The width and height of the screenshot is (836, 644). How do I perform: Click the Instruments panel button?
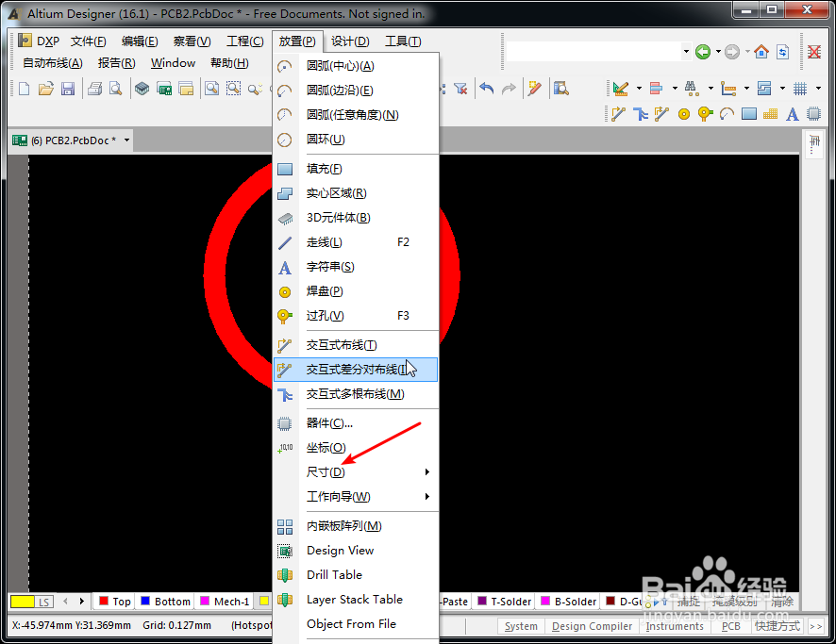click(675, 626)
